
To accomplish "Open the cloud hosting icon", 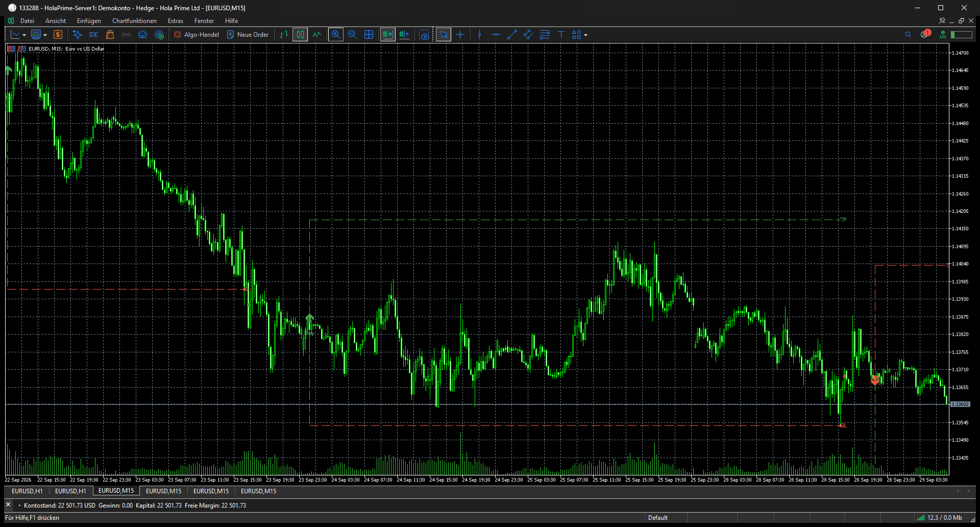I will click(143, 35).
